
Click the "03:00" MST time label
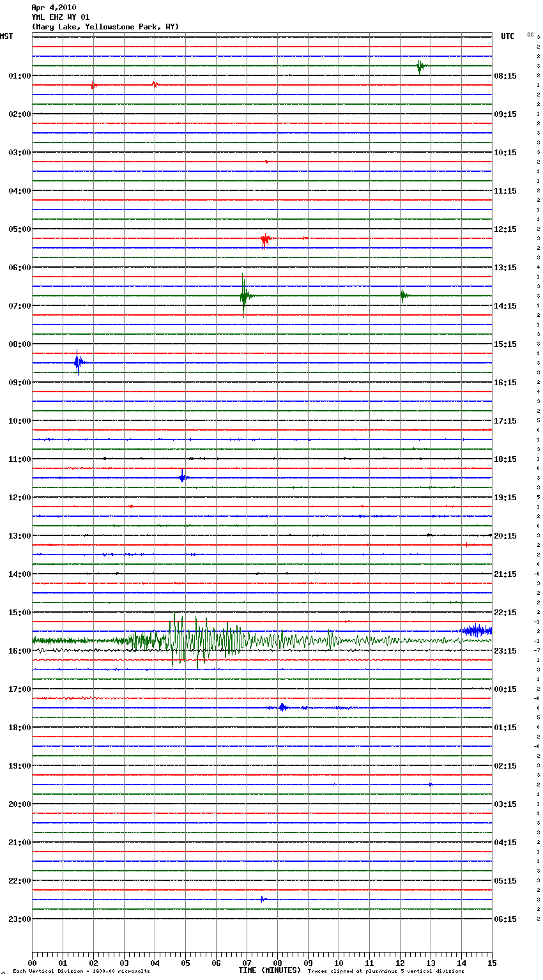coord(20,153)
